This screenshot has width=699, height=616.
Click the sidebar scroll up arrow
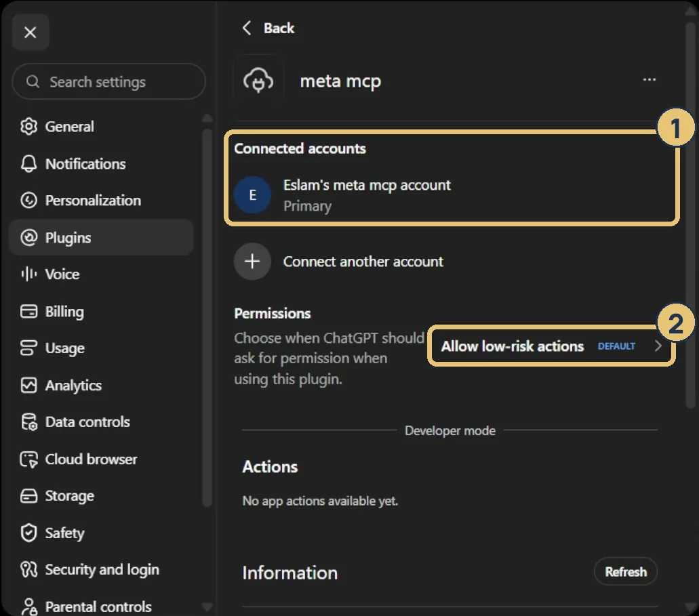[207, 118]
